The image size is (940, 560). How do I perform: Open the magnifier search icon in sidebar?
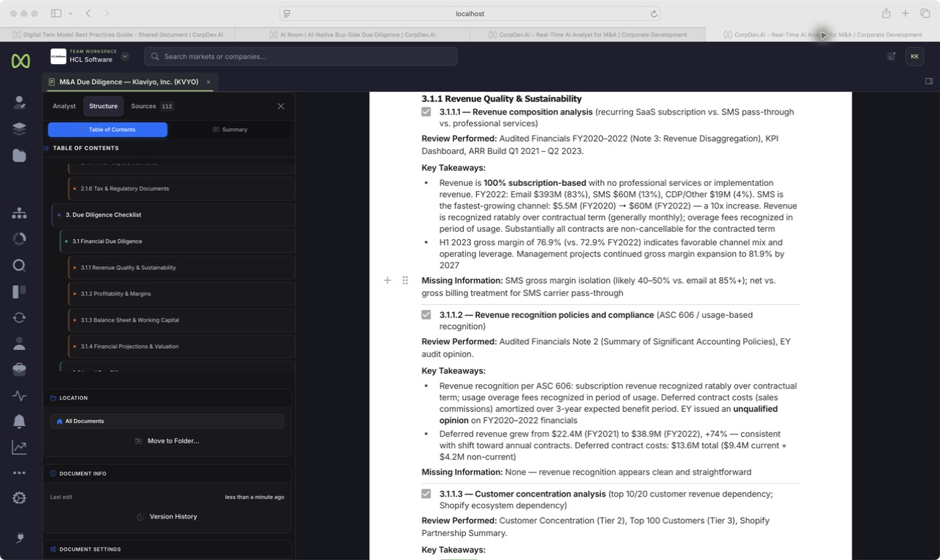coord(20,265)
